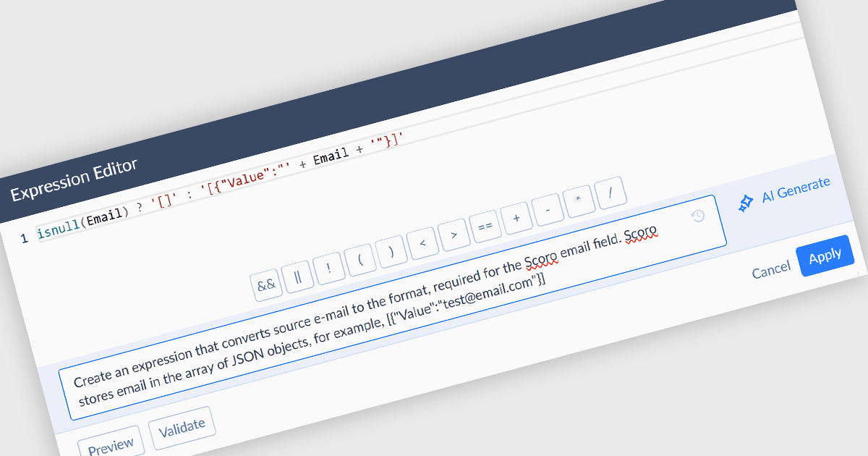
Task: Validate the expression
Action: (182, 427)
